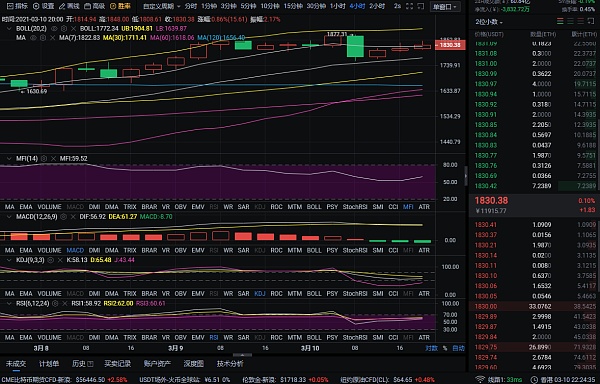The width and height of the screenshot is (600, 384).
Task: Toggle 对数 logarithmic scale
Action: pos(432,348)
